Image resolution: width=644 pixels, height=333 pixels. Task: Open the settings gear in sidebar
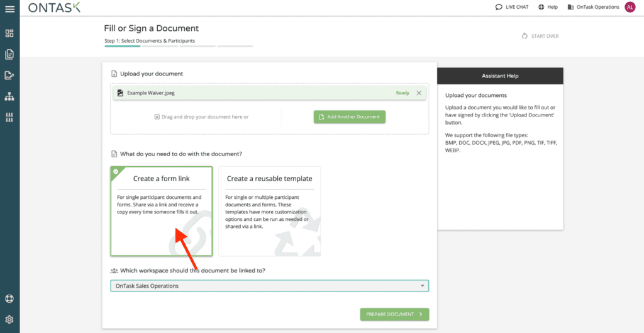click(9, 319)
